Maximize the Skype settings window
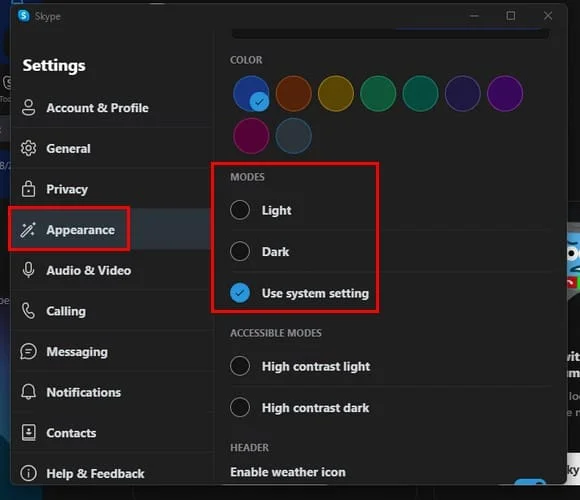Screen dimensions: 580x500 511,16
